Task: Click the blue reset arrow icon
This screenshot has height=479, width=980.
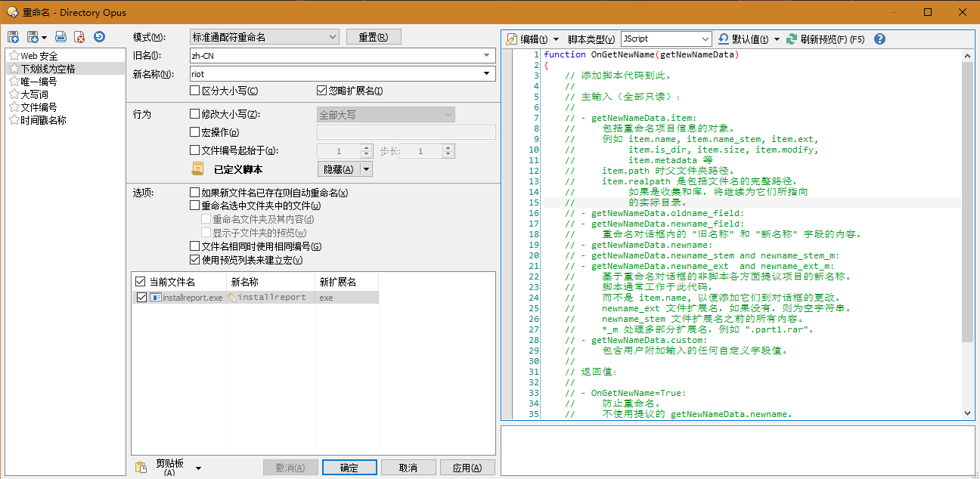Action: 99,37
